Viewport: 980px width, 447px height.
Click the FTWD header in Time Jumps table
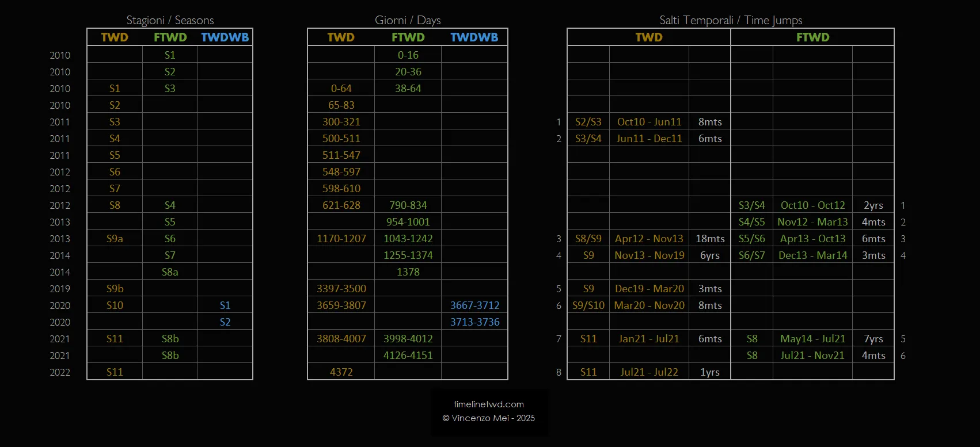[x=812, y=37]
